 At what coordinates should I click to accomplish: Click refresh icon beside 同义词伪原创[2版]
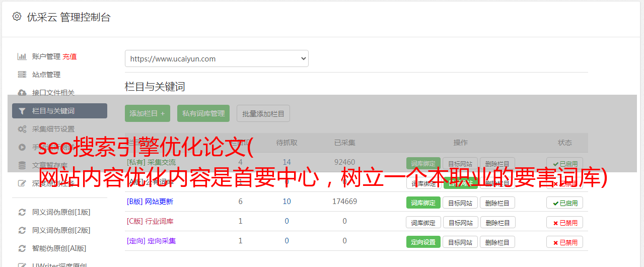pyautogui.click(x=22, y=230)
